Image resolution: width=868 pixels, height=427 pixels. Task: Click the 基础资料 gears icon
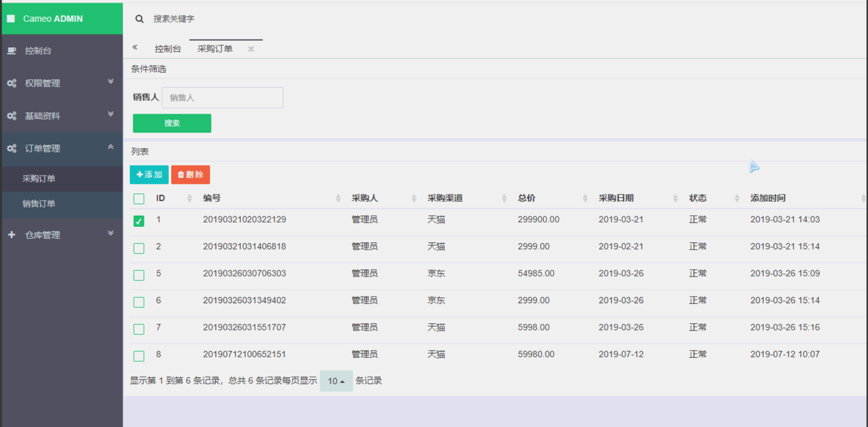coord(11,116)
